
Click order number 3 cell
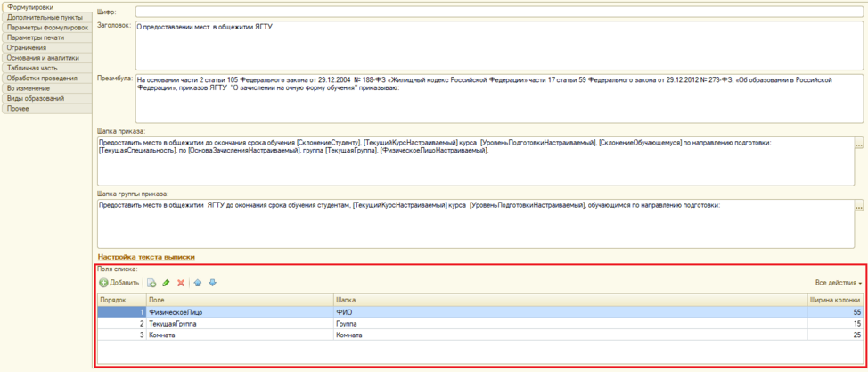click(122, 335)
